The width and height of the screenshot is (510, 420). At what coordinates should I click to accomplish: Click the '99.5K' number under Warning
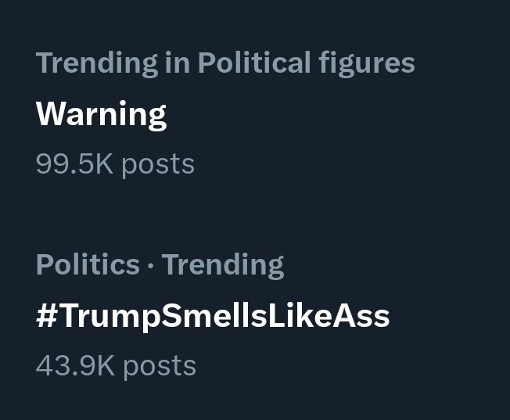coord(74,164)
